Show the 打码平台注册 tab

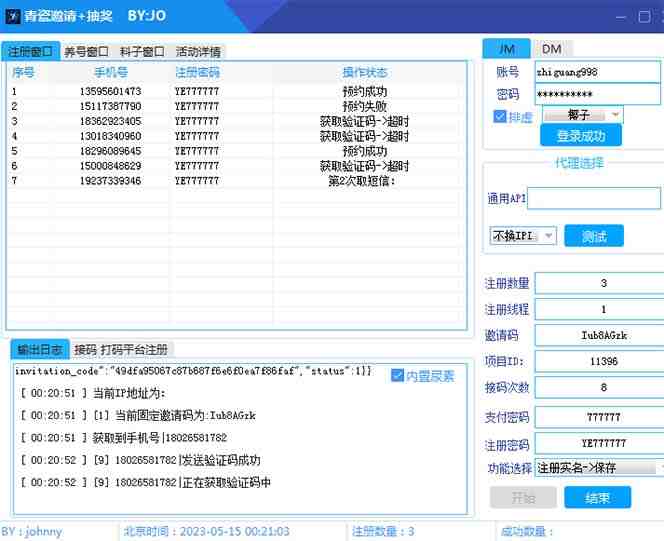(136, 350)
